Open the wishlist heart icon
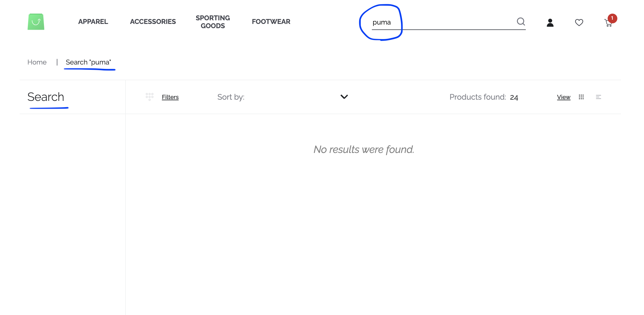 pyautogui.click(x=579, y=22)
